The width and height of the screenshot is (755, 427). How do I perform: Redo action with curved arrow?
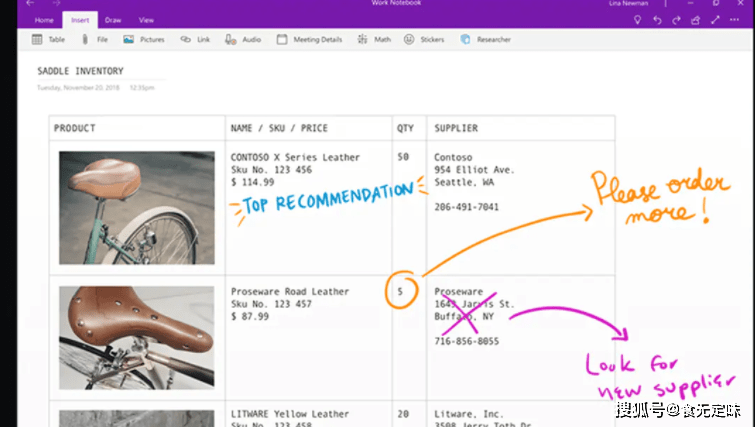677,20
